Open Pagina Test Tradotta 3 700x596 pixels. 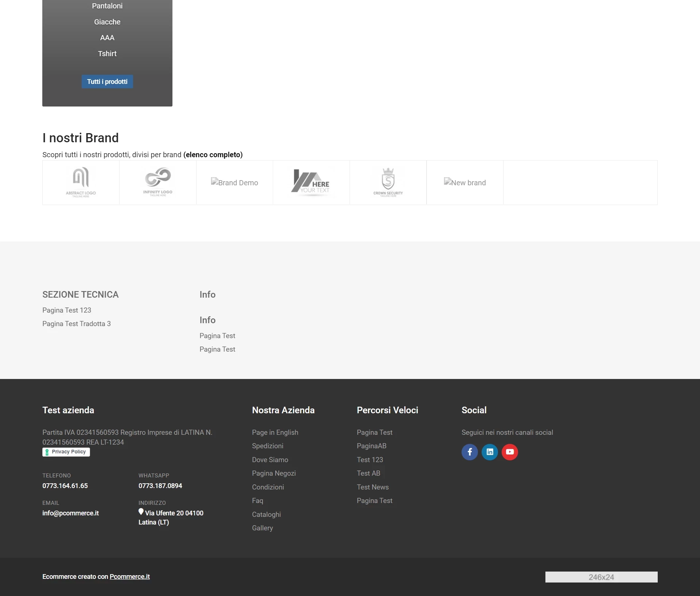77,324
